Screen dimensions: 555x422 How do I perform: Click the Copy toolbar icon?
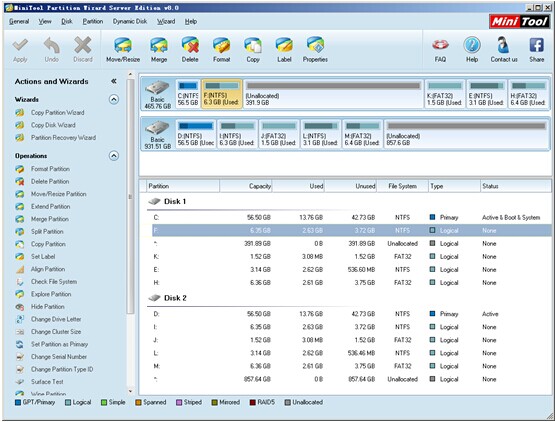[x=253, y=45]
